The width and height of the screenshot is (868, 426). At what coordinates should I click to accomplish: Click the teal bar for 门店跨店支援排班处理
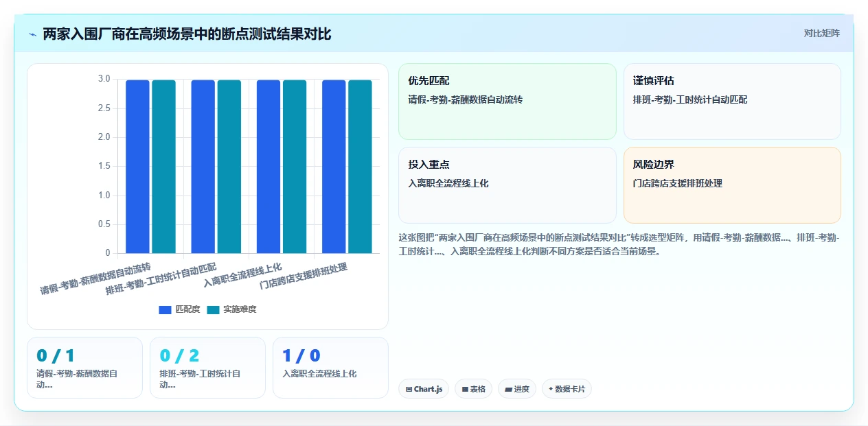point(360,167)
